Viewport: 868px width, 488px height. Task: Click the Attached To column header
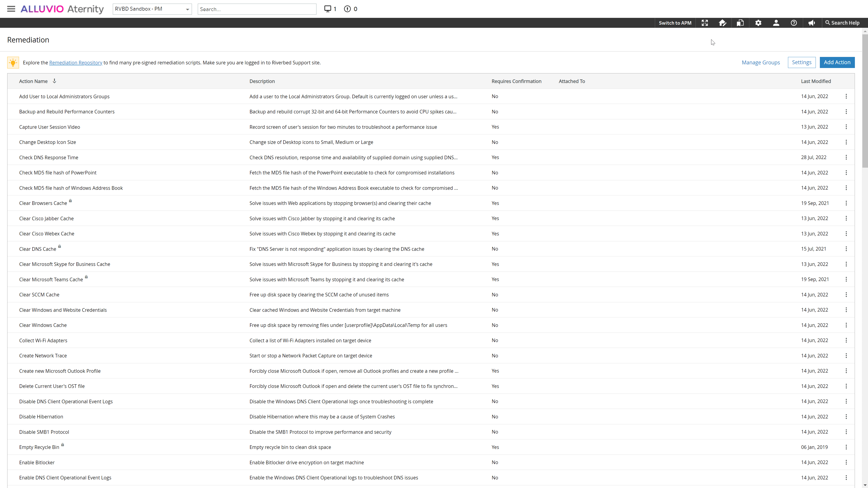[x=571, y=81]
